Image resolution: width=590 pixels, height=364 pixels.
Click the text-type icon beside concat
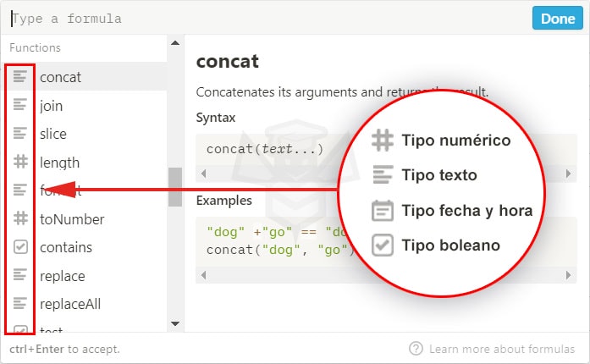20,77
